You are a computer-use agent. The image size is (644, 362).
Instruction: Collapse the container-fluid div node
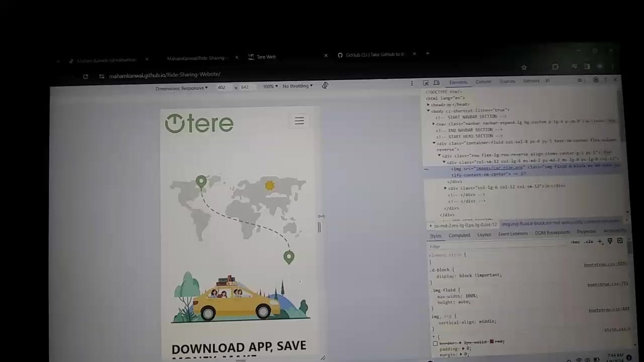click(434, 143)
